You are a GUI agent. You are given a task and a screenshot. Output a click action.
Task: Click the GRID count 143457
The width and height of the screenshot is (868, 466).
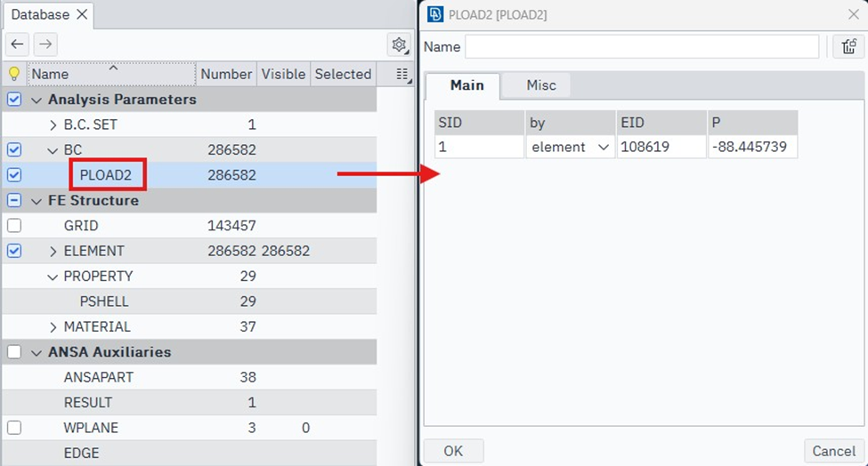click(x=231, y=226)
